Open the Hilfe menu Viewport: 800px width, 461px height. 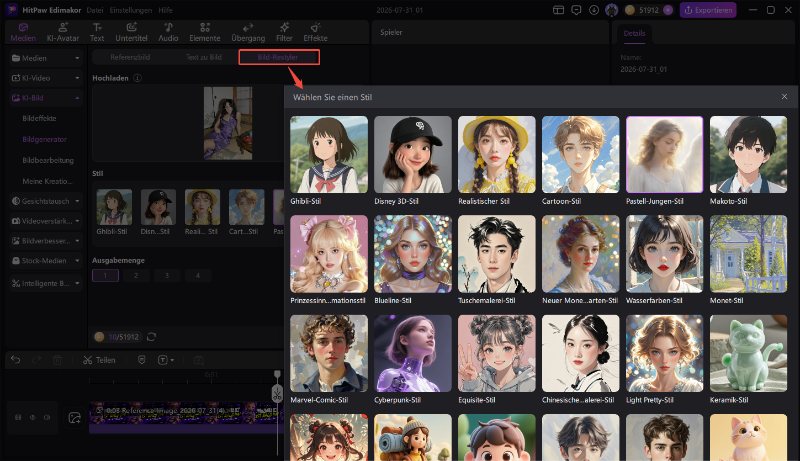[x=165, y=10]
